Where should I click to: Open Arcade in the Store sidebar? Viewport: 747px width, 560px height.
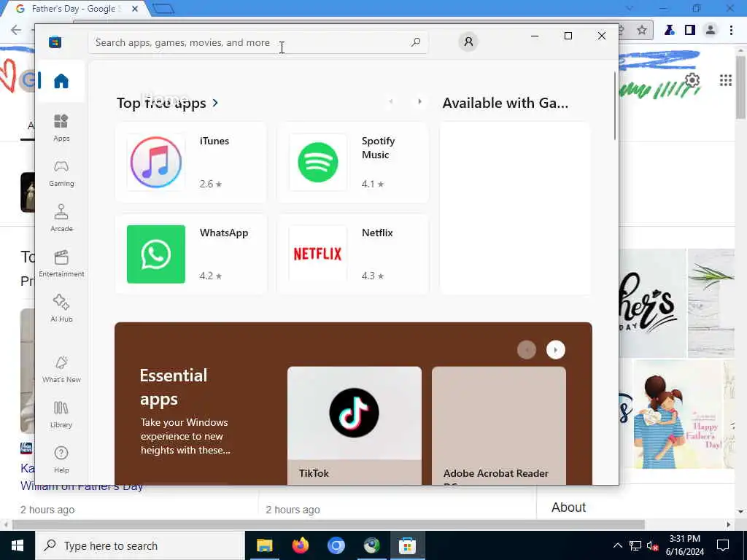coord(61,219)
